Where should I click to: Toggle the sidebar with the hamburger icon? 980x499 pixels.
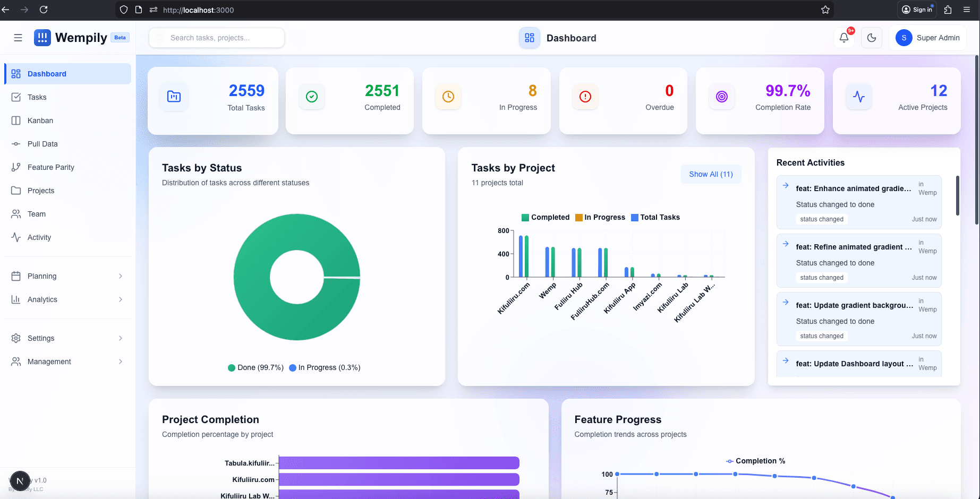coord(18,37)
